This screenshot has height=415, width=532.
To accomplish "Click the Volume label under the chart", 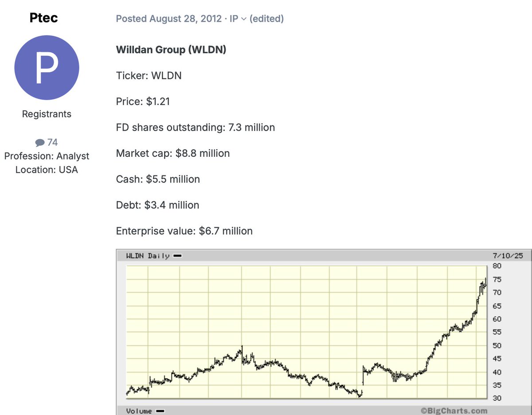I will click(x=139, y=411).
